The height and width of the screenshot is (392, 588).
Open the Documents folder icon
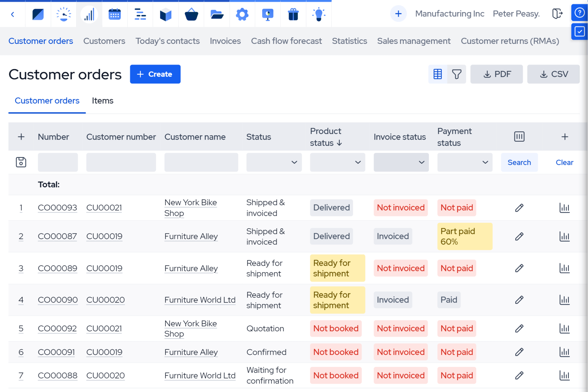pyautogui.click(x=216, y=14)
